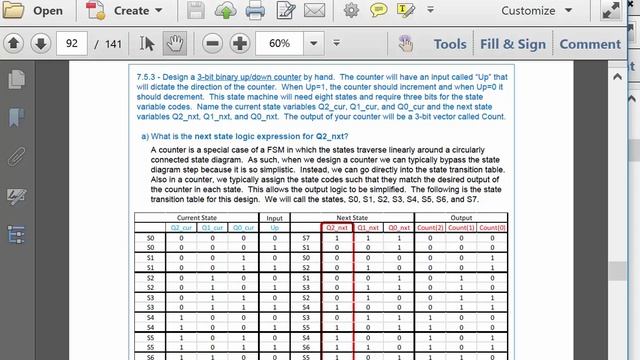Toggle read mode with the expand arrows icon
The image size is (640, 360).
(x=611, y=11)
